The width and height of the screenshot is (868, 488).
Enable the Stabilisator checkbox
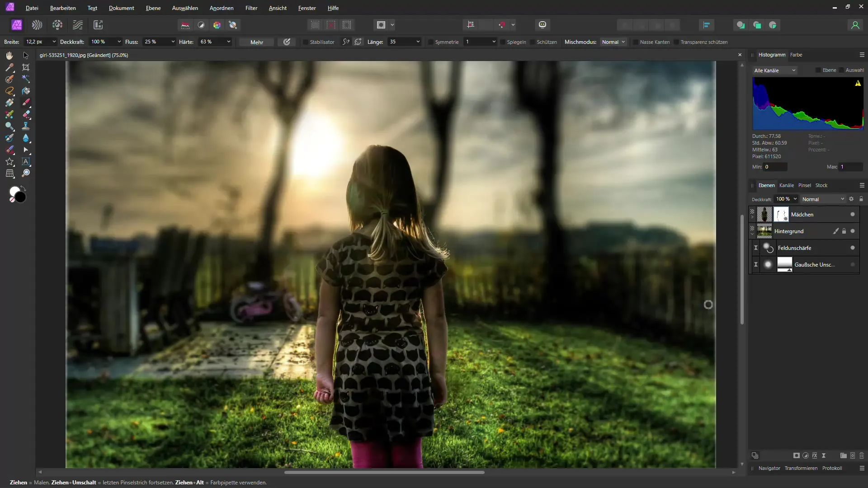point(306,42)
